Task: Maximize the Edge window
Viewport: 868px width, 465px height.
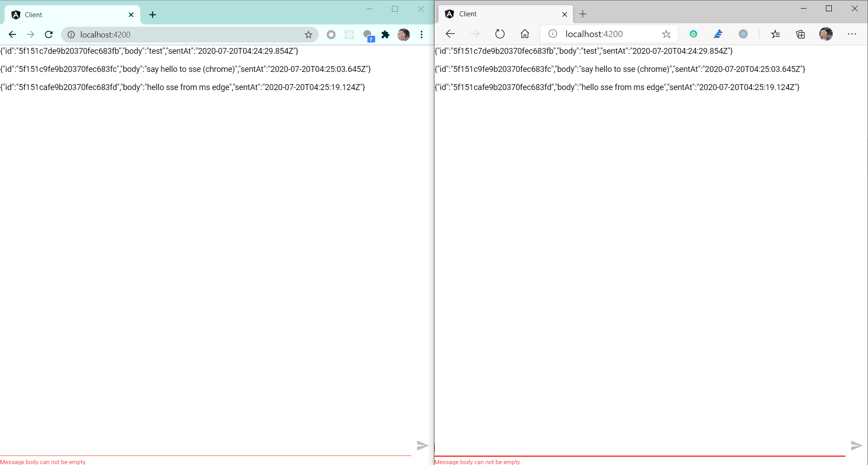Action: click(829, 9)
